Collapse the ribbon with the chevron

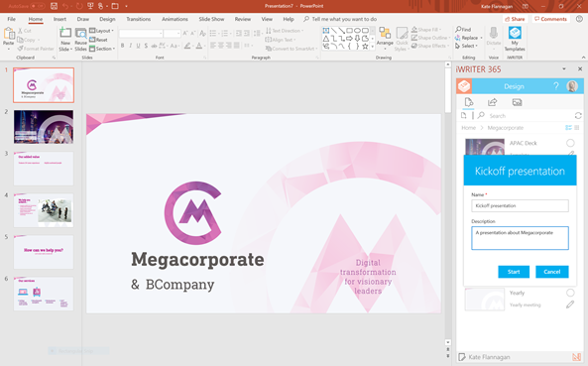[x=583, y=58]
